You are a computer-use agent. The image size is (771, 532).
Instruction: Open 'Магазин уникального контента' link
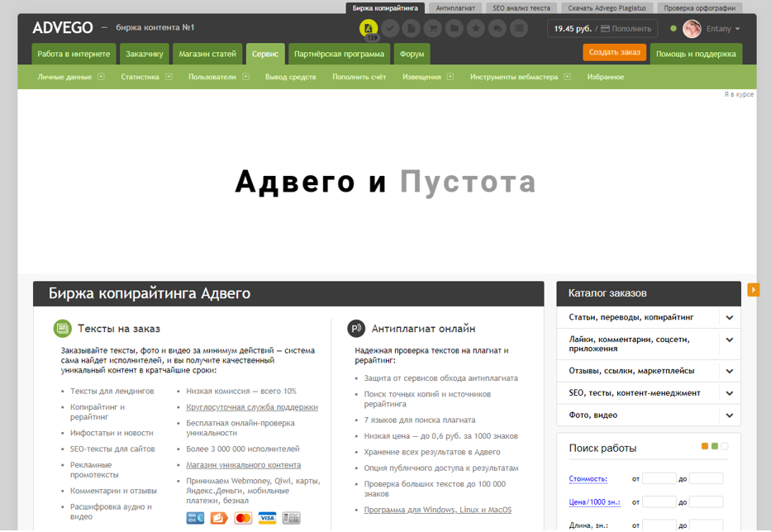point(244,465)
